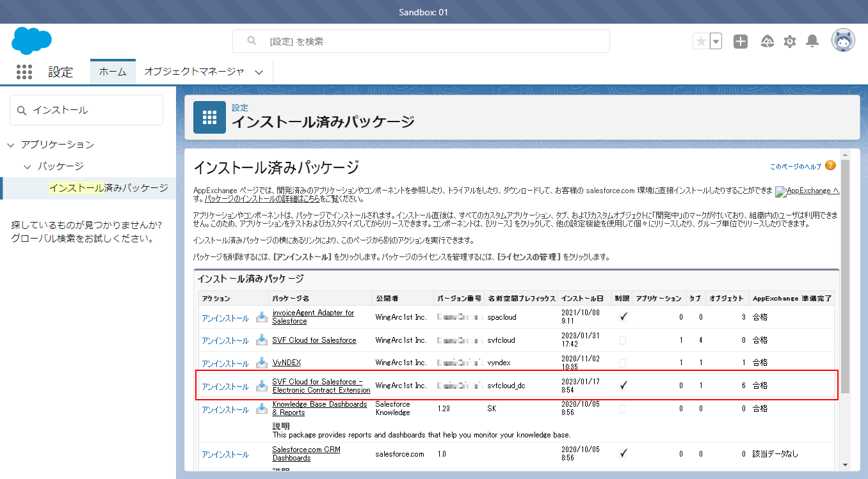The height and width of the screenshot is (479, 868).
Task: Open the App Launcher grid icon
Action: click(24, 72)
